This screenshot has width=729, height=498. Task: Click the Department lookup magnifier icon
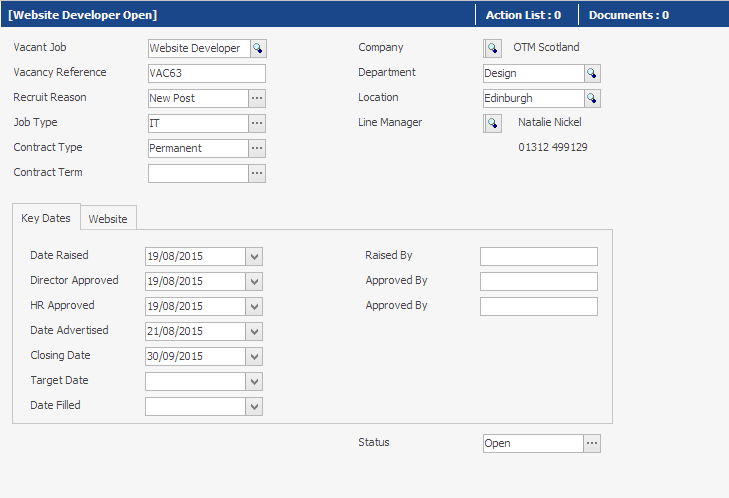tap(592, 73)
